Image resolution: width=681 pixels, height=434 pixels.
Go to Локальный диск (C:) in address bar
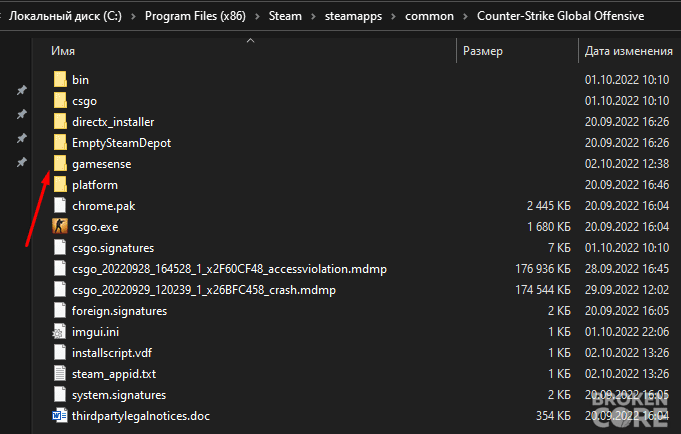pos(65,16)
